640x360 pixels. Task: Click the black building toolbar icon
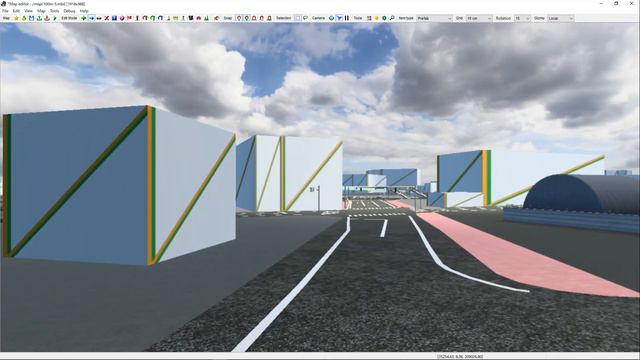click(191, 18)
